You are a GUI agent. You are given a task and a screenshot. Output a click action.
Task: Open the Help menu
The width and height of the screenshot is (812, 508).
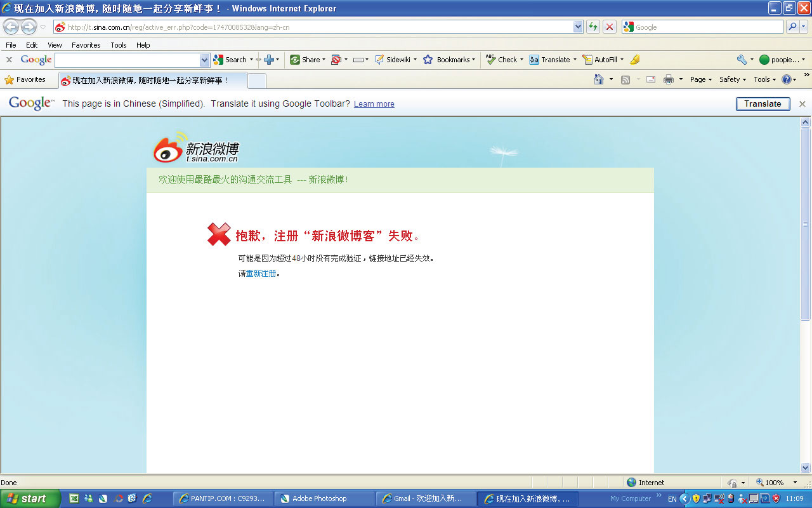(x=143, y=45)
